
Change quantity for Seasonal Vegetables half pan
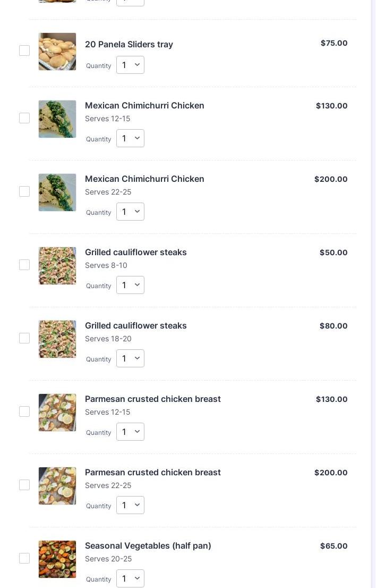click(x=130, y=578)
